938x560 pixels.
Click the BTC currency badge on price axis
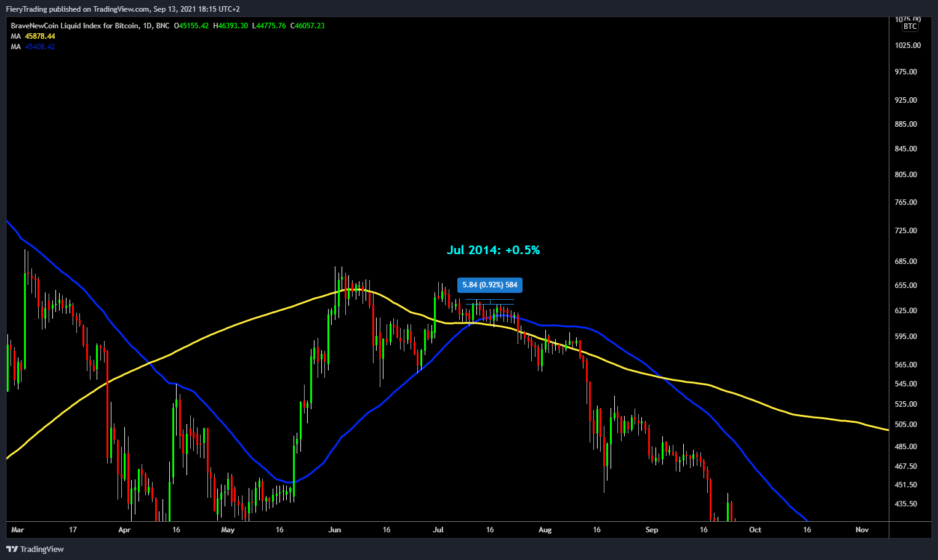tap(910, 26)
